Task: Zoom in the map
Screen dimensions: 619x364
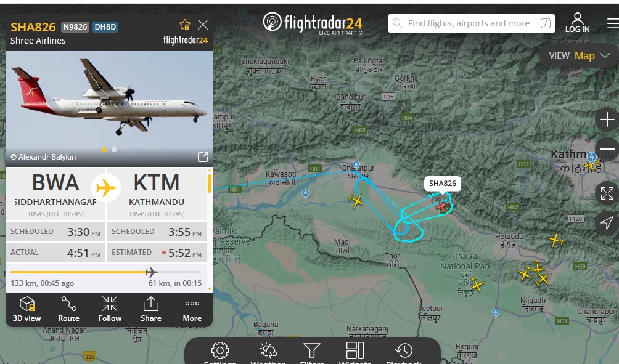Action: (607, 119)
